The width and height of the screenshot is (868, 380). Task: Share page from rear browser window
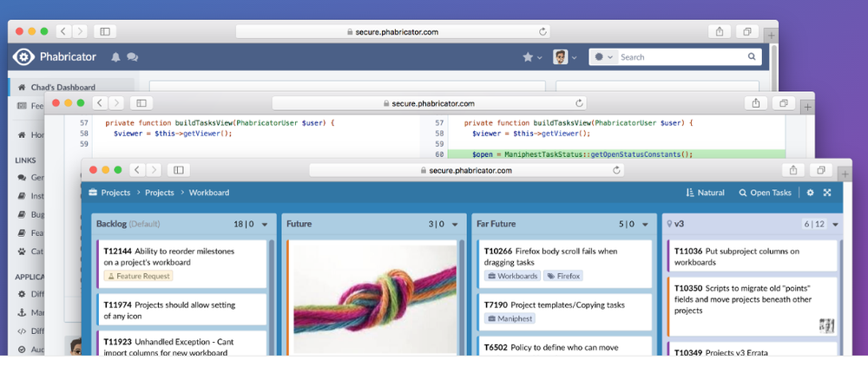tap(720, 31)
